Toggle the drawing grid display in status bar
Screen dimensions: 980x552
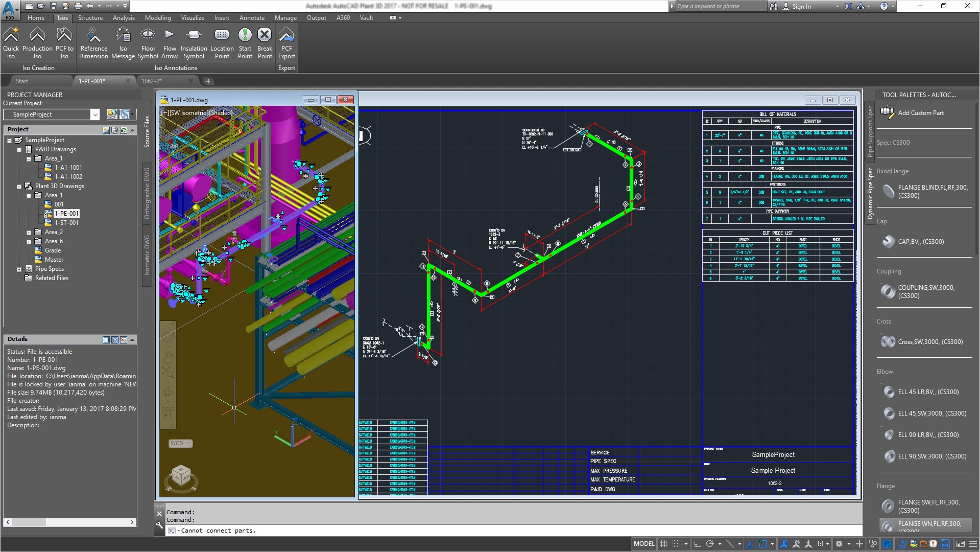[663, 544]
